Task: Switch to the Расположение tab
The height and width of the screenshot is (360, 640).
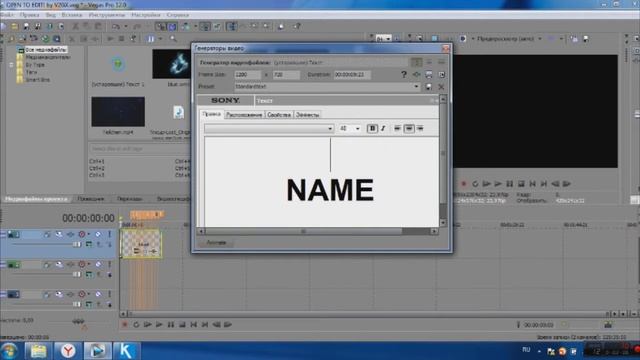Action: pyautogui.click(x=244, y=115)
